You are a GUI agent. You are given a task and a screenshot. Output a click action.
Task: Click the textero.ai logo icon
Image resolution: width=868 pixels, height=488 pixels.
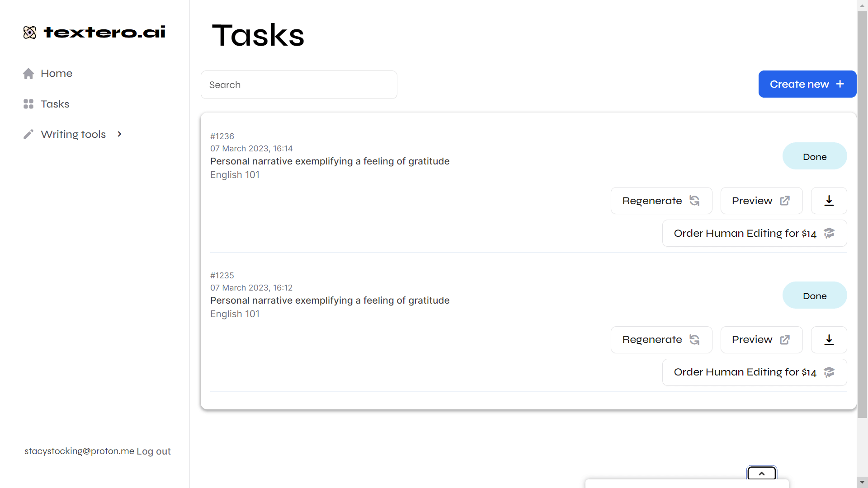(x=29, y=33)
